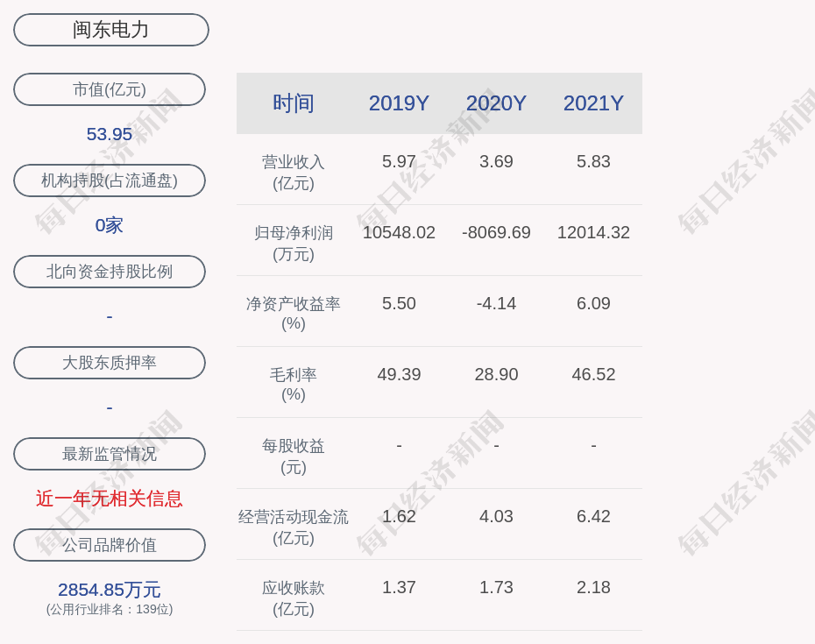
Task: Click the 机构持股(占流通盘) label pill
Action: (x=110, y=180)
